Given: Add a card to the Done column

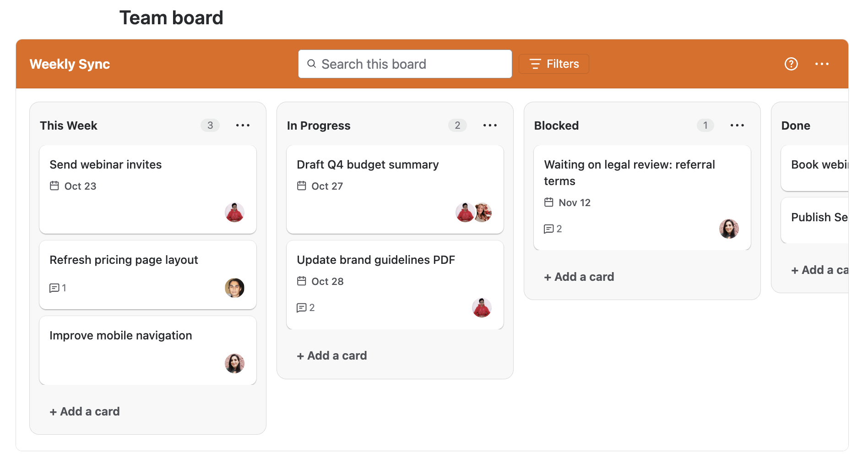Looking at the screenshot, I should pos(819,270).
